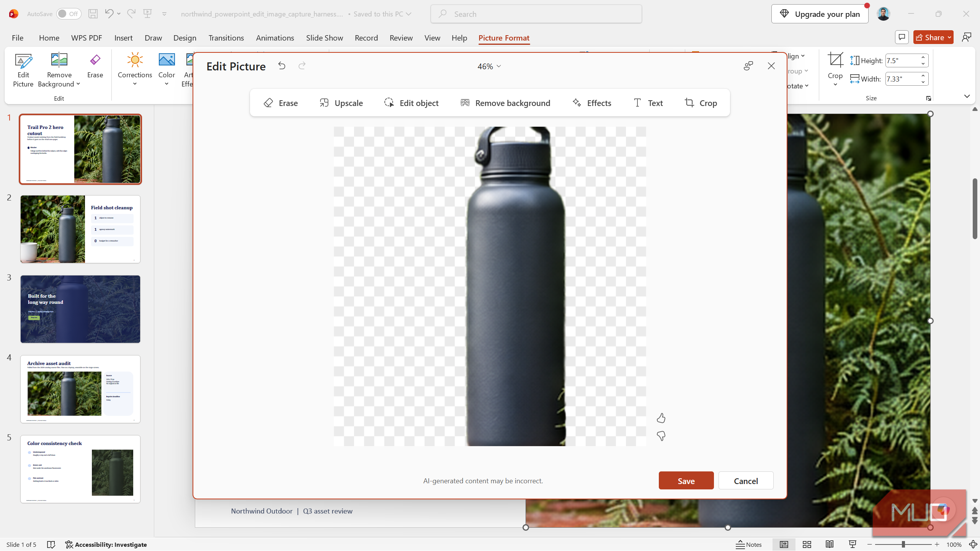This screenshot has width=980, height=551.
Task: Give thumbs up feedback on result
Action: [x=661, y=418]
